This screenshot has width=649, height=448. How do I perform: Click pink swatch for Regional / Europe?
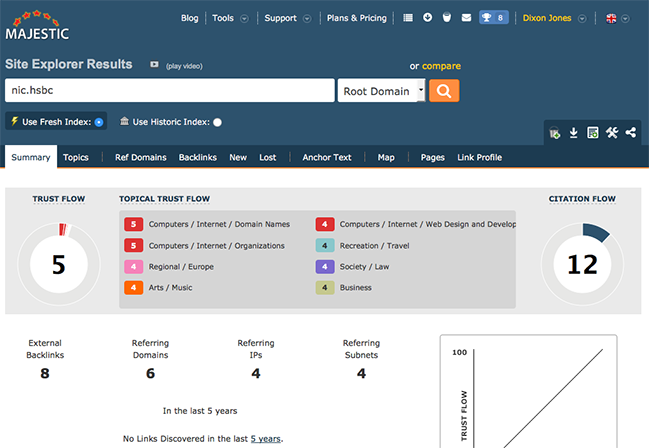(133, 267)
